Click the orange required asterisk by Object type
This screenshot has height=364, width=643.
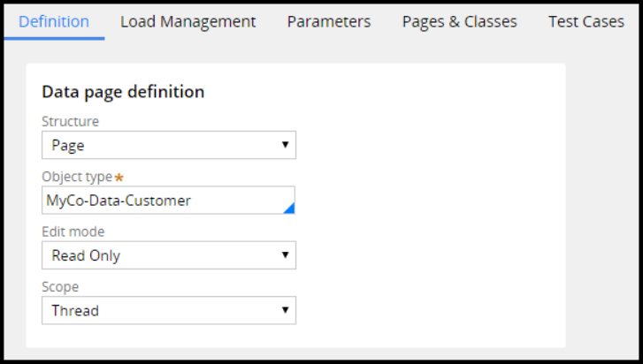(119, 178)
